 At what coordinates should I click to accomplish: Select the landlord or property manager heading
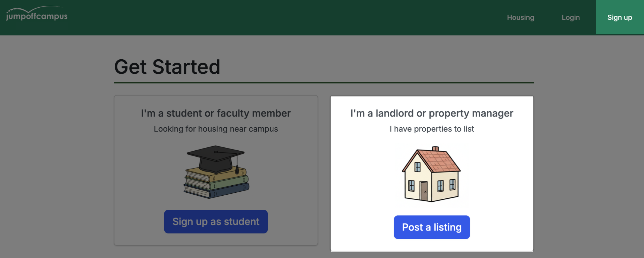(x=432, y=113)
